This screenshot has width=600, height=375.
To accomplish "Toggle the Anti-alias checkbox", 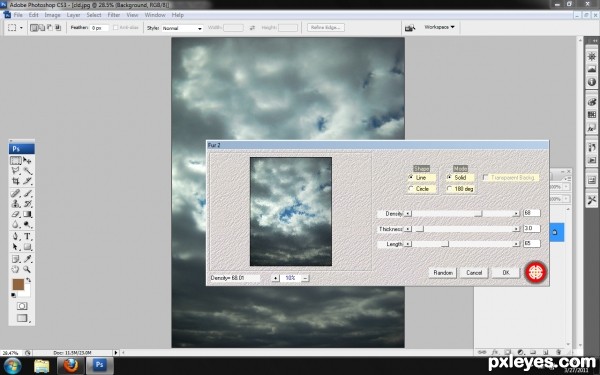I will (x=116, y=28).
